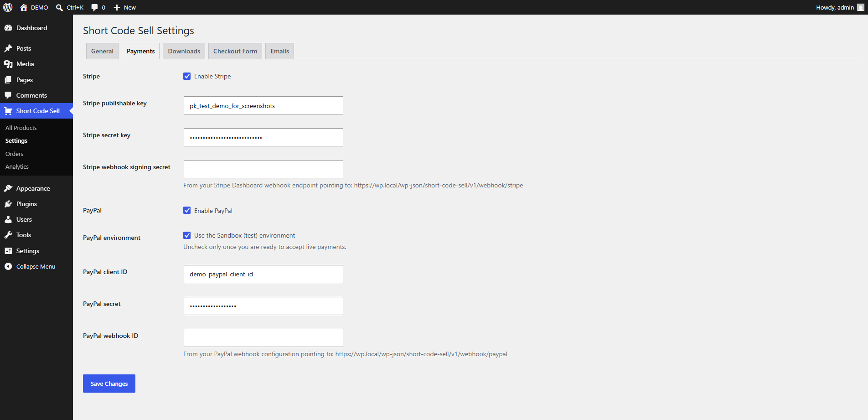Click the Stripe webhook endpoint help text
The image size is (868, 420).
coord(353,185)
